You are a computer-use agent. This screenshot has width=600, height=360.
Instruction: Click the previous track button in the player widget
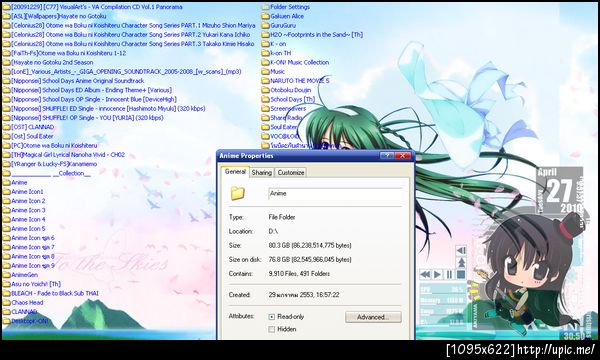point(461,251)
